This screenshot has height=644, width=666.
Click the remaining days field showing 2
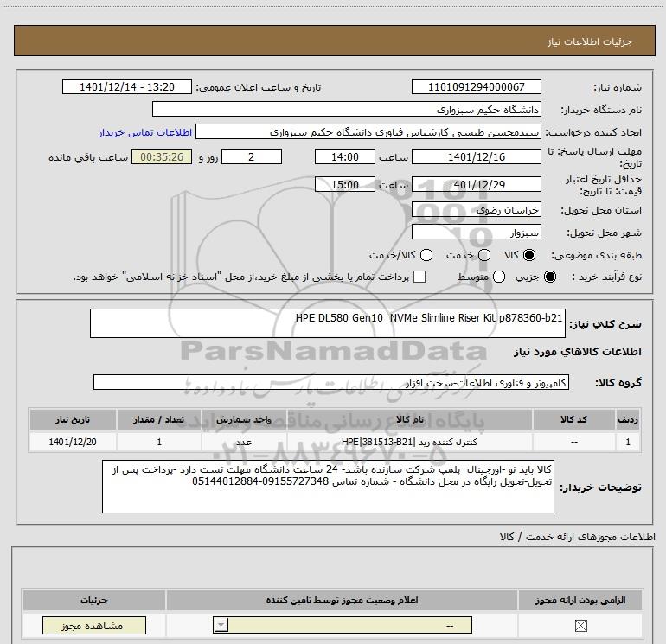tap(252, 156)
